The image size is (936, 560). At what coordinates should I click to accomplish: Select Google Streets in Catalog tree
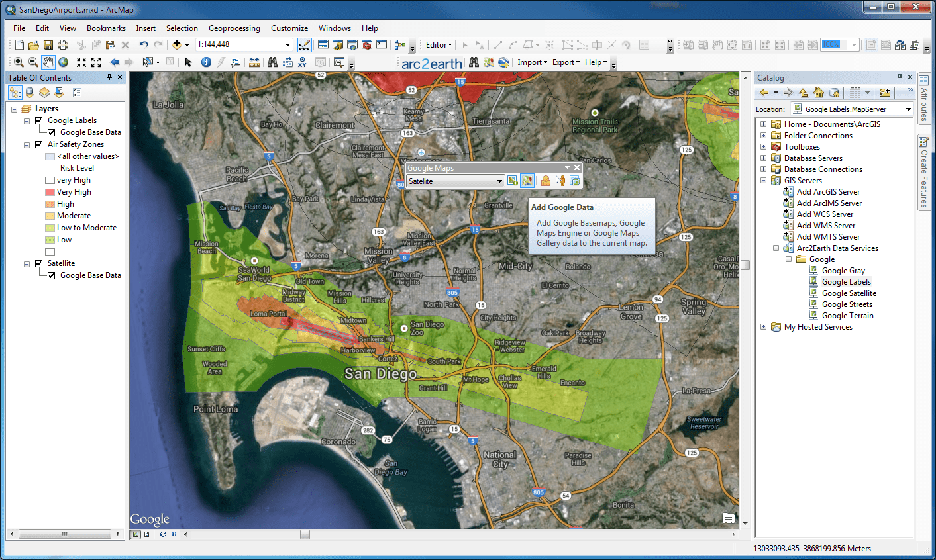[847, 304]
